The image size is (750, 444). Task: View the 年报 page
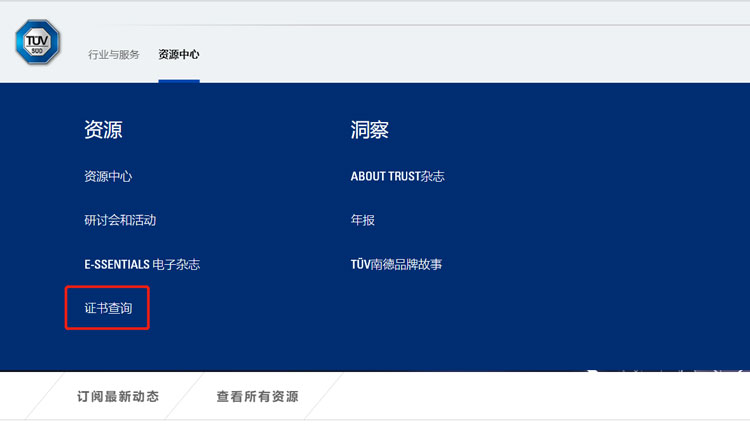(363, 220)
